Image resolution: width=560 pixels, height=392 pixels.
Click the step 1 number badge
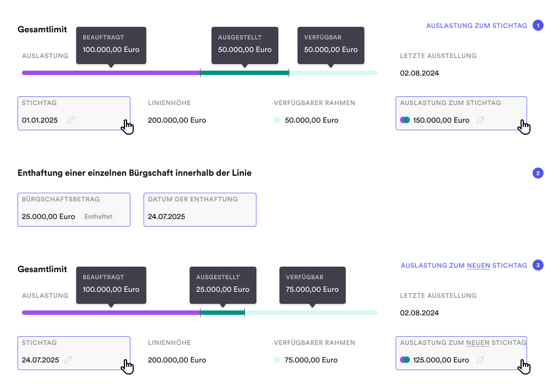click(x=538, y=25)
